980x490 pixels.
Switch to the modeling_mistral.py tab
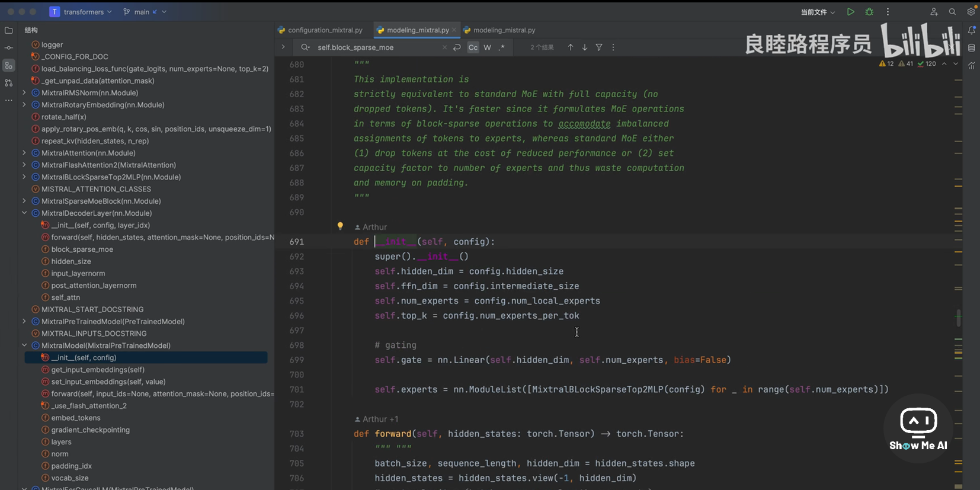[x=504, y=30]
